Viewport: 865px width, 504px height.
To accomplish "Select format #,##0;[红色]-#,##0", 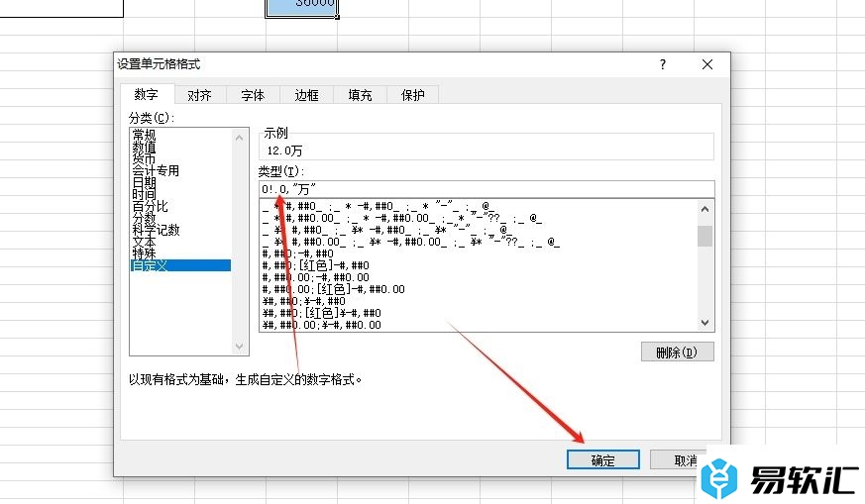I will [x=315, y=265].
